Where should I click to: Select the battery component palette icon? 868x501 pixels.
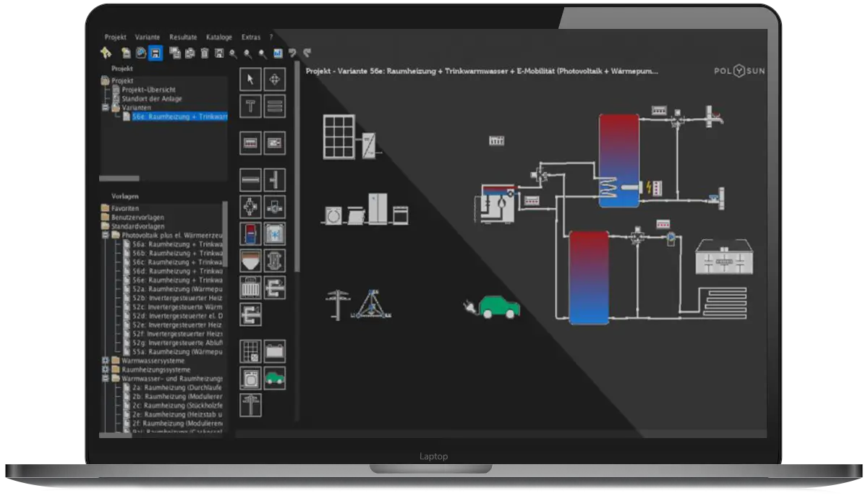click(275, 351)
